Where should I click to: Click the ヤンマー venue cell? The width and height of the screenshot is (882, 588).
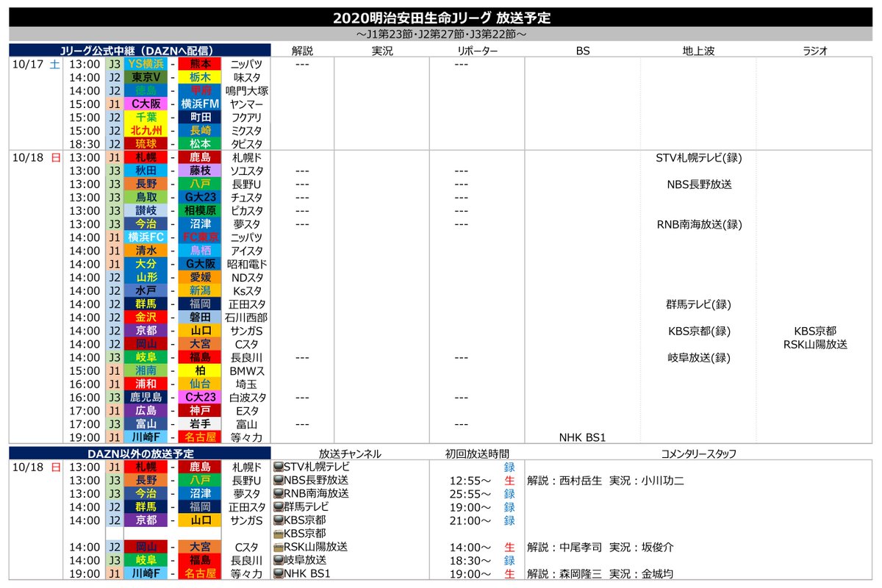click(247, 104)
